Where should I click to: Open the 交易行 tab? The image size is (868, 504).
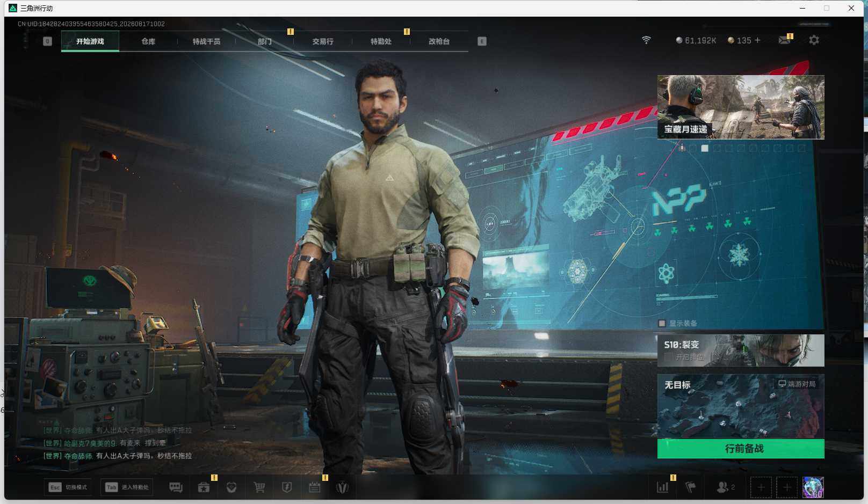(x=323, y=41)
